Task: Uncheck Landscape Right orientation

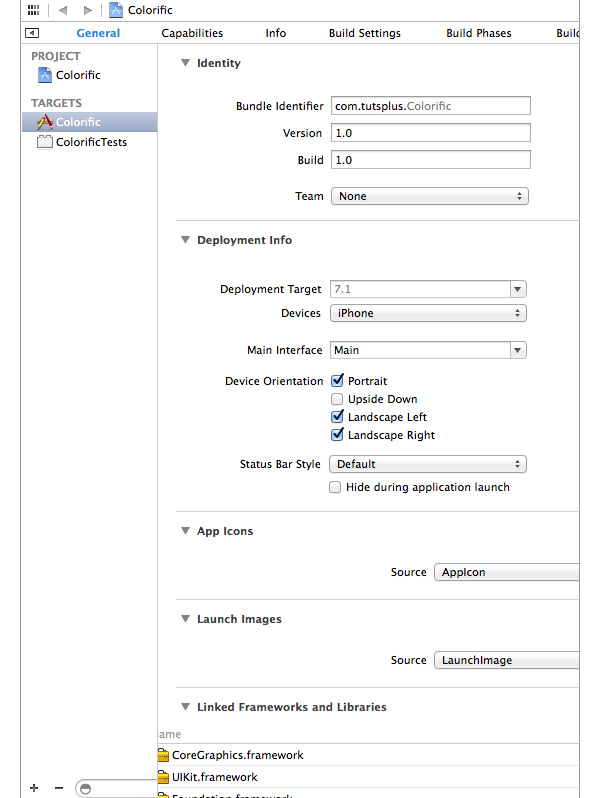Action: 337,435
